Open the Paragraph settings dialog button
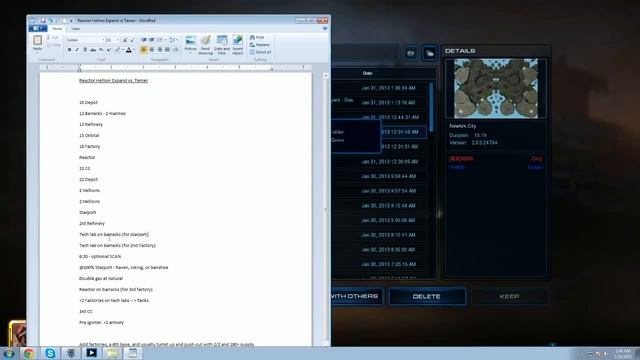Image resolution: width=640 pixels, height=360 pixels. point(176,50)
